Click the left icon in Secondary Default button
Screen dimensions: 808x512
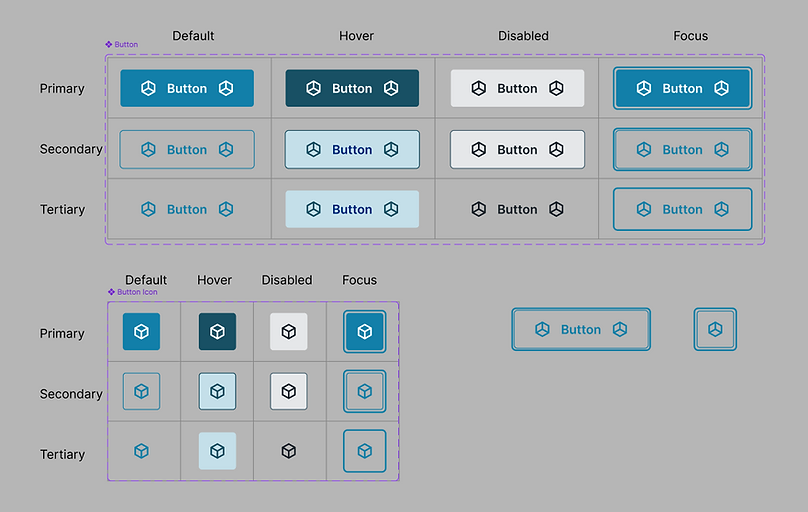point(148,149)
